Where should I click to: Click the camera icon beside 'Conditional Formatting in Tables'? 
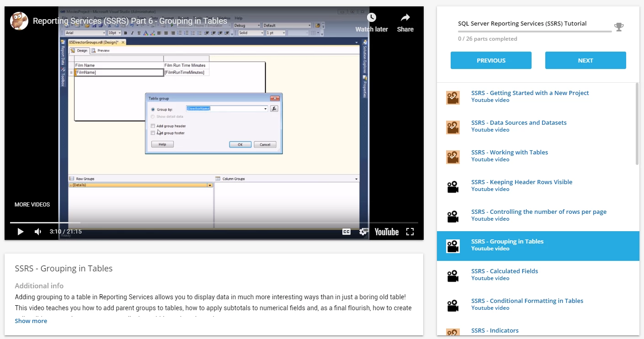453,306
